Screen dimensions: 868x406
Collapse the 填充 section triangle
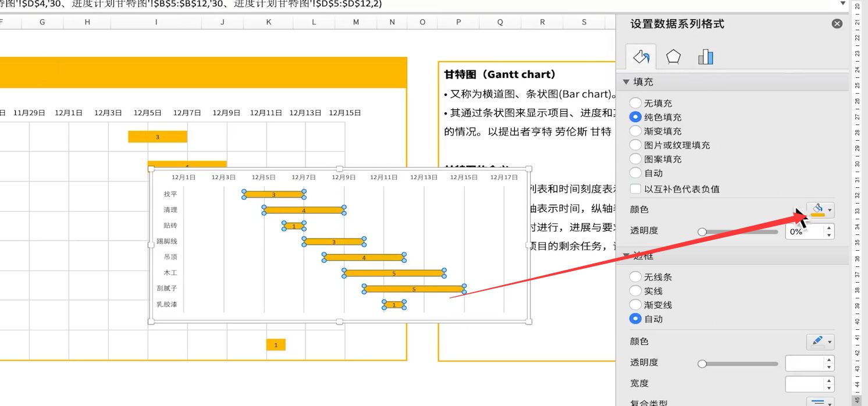[626, 82]
